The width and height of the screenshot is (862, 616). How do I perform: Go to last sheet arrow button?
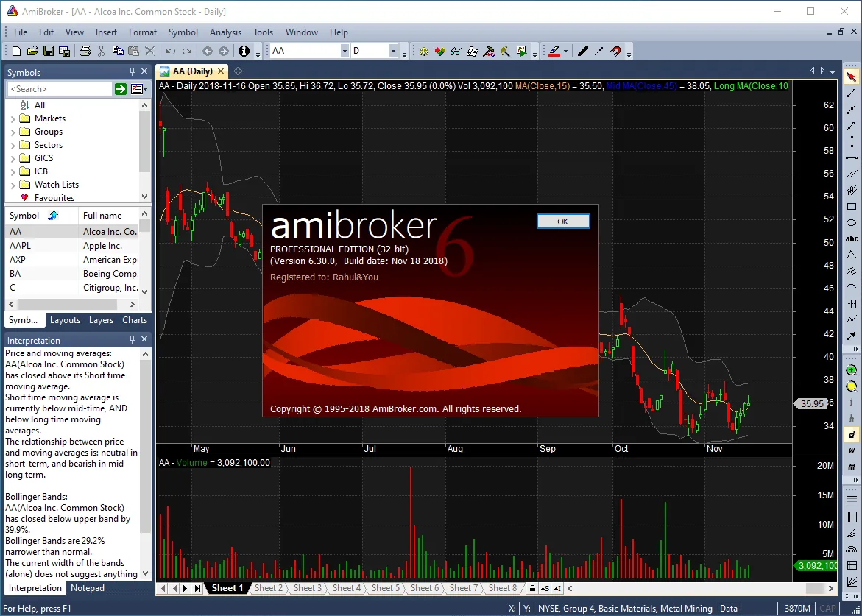[197, 589]
